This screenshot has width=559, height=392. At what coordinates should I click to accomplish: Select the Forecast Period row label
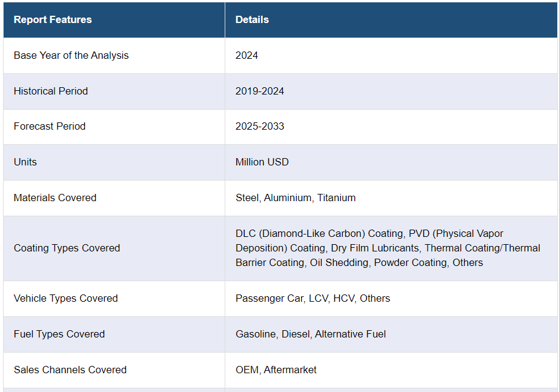[x=50, y=126]
